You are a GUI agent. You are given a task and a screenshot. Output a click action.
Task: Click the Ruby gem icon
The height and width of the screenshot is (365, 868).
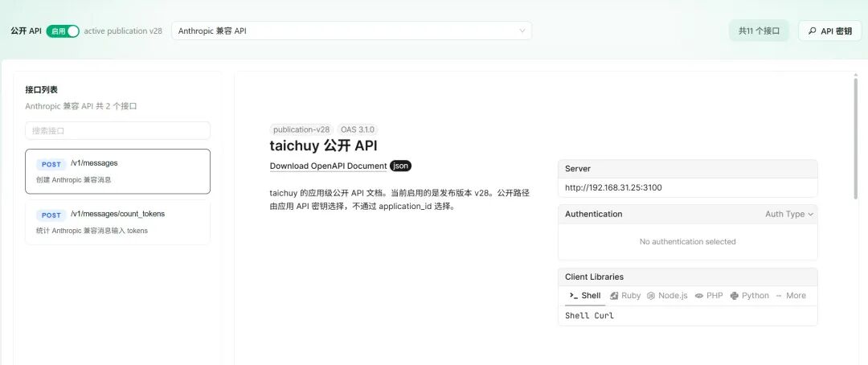click(x=614, y=296)
